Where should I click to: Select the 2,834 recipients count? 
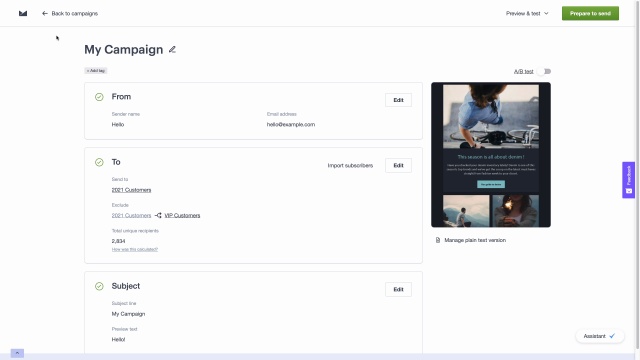click(118, 241)
